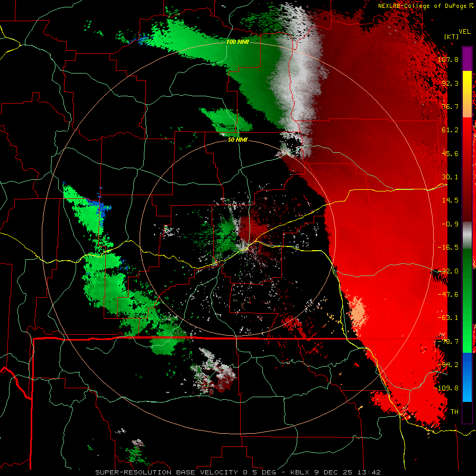Click the 107.8 scale value
The image size is (476, 476).
coord(448,59)
